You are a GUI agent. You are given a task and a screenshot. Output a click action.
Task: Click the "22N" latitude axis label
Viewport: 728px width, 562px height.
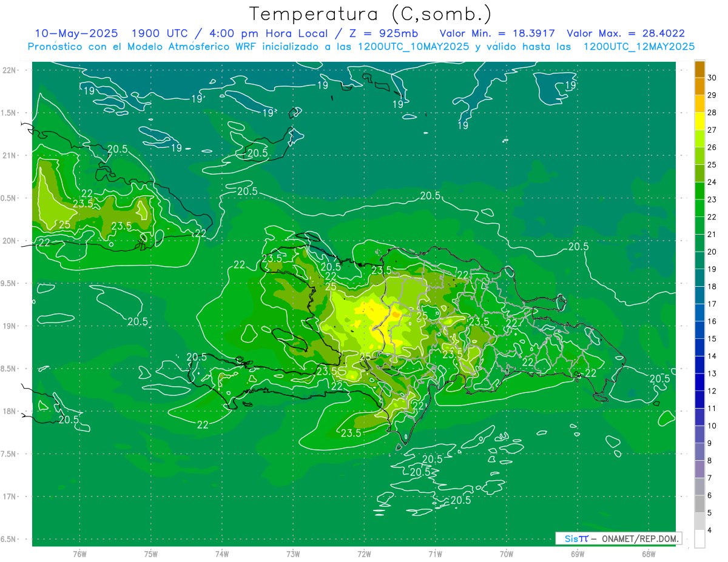pyautogui.click(x=10, y=70)
